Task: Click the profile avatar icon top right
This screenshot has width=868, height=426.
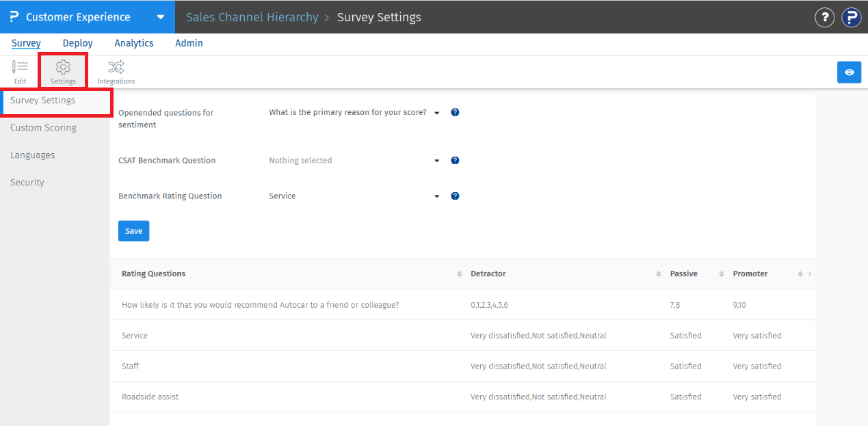Action: (851, 17)
